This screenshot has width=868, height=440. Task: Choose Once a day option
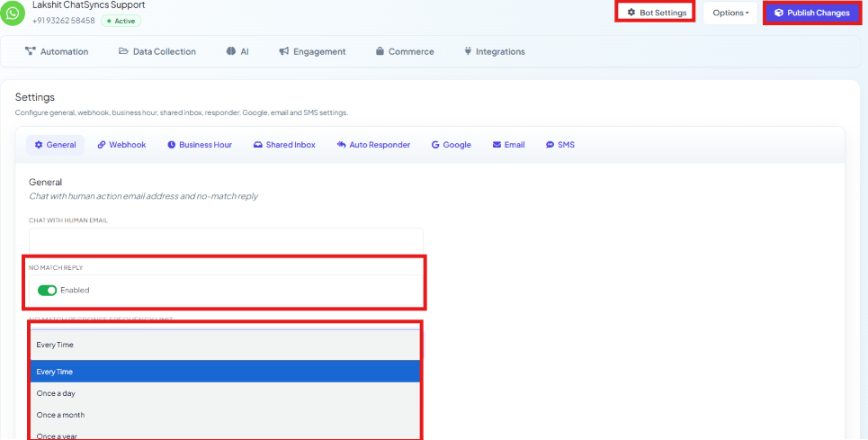tap(225, 393)
